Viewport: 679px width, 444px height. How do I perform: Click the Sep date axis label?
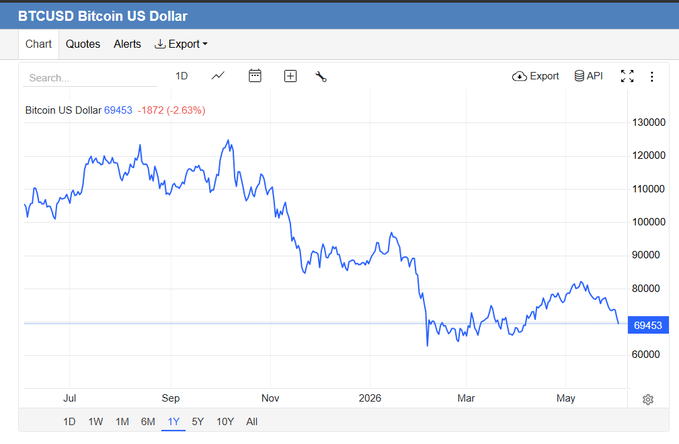pos(171,399)
